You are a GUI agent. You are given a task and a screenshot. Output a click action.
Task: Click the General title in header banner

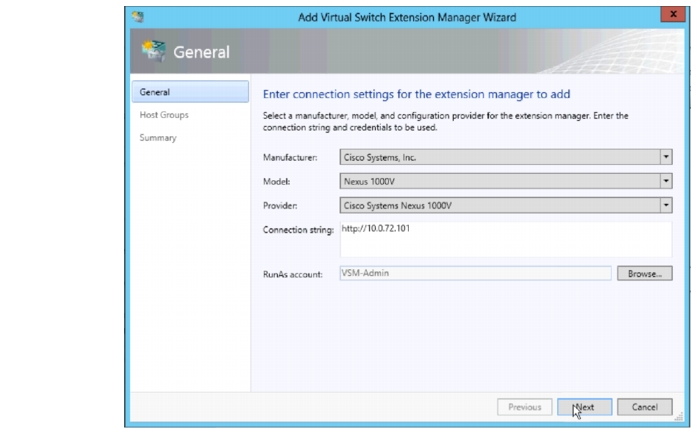[201, 52]
